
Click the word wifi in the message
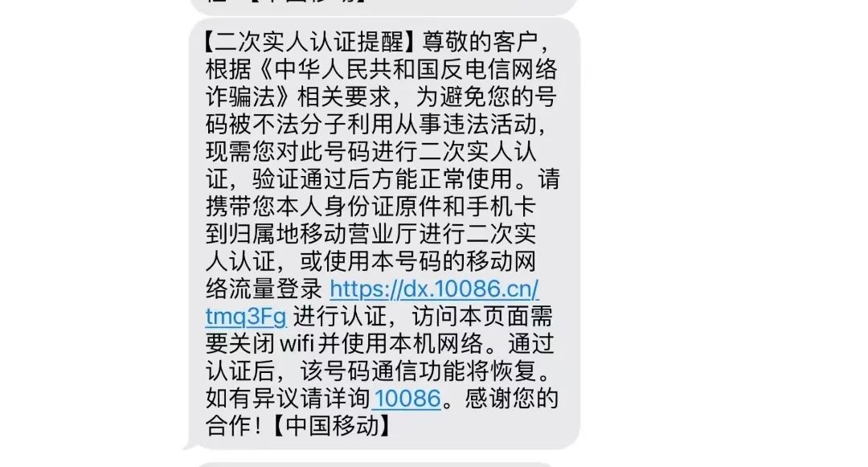click(x=296, y=344)
